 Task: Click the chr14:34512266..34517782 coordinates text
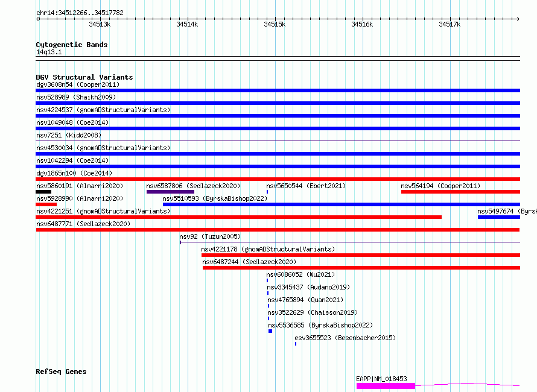80,13
